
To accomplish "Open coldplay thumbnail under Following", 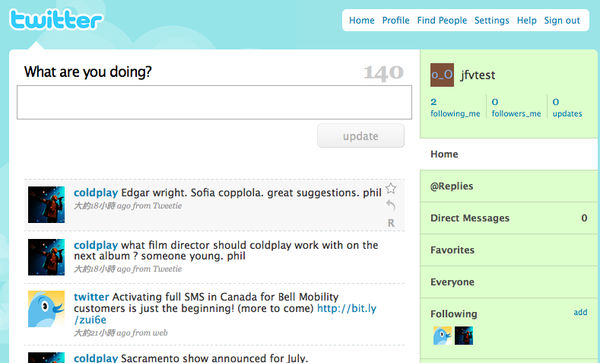I will coord(464,336).
